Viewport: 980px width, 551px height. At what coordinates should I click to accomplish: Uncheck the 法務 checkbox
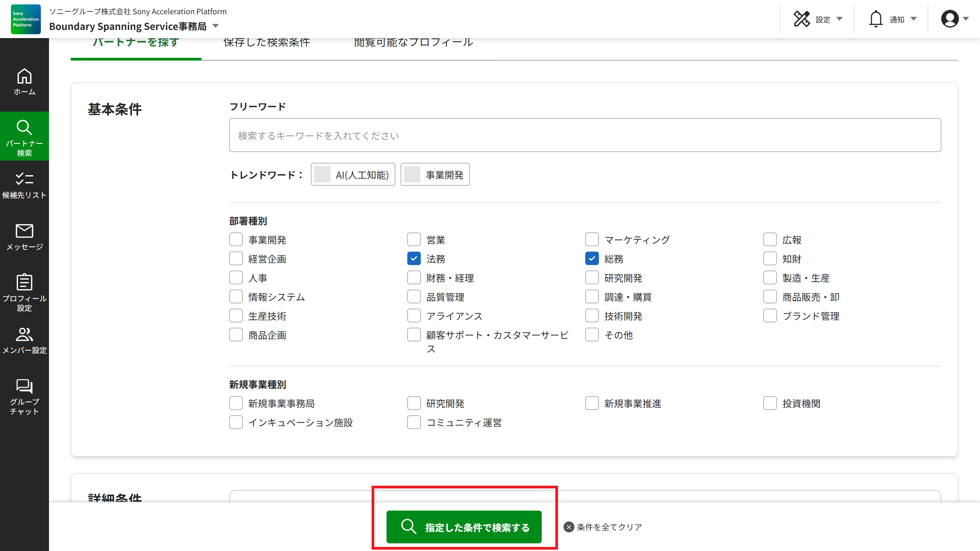413,258
